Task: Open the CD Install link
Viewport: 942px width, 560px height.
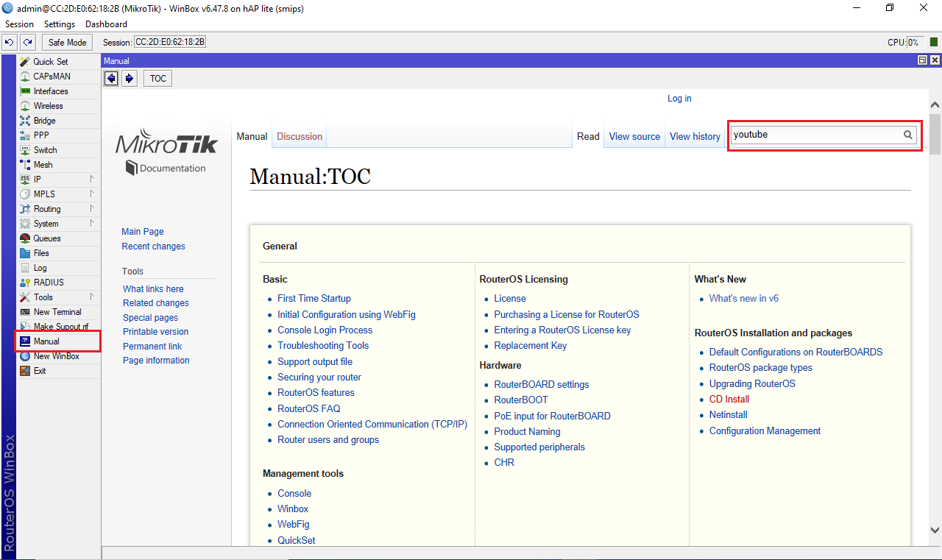Action: pos(729,400)
